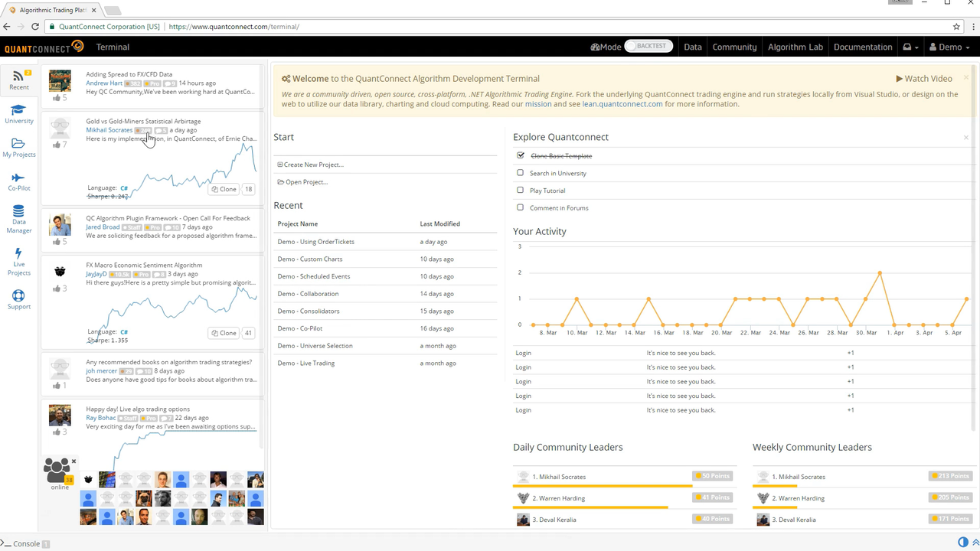Open the Demo user dropdown
Screen dimensions: 980x551
pyautogui.click(x=949, y=47)
